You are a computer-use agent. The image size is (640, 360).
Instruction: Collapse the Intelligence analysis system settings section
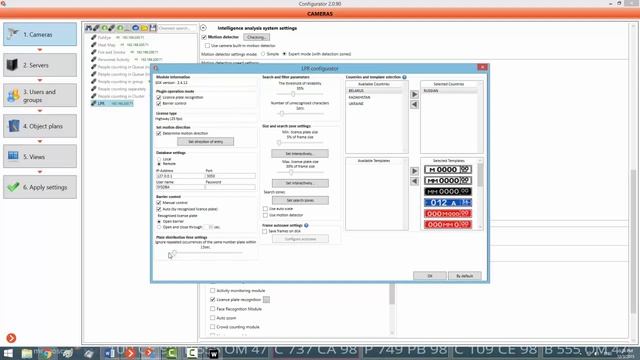(x=203, y=28)
